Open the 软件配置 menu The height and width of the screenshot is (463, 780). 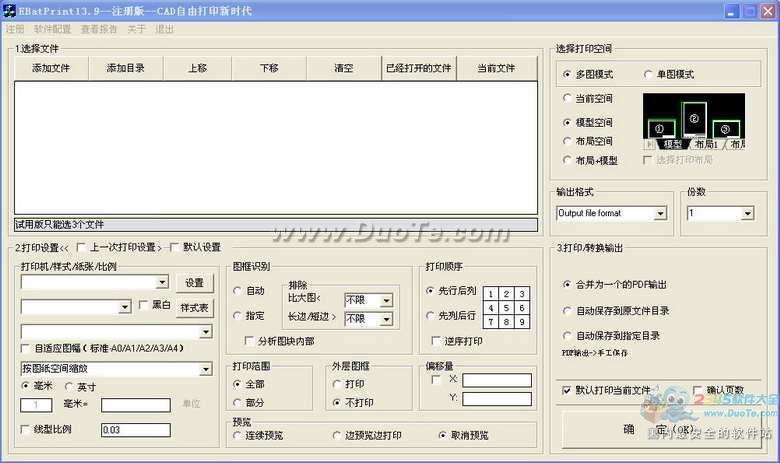click(x=52, y=29)
